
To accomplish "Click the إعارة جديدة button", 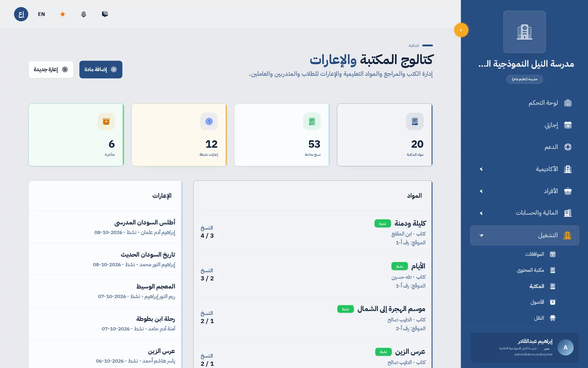I will (x=51, y=70).
